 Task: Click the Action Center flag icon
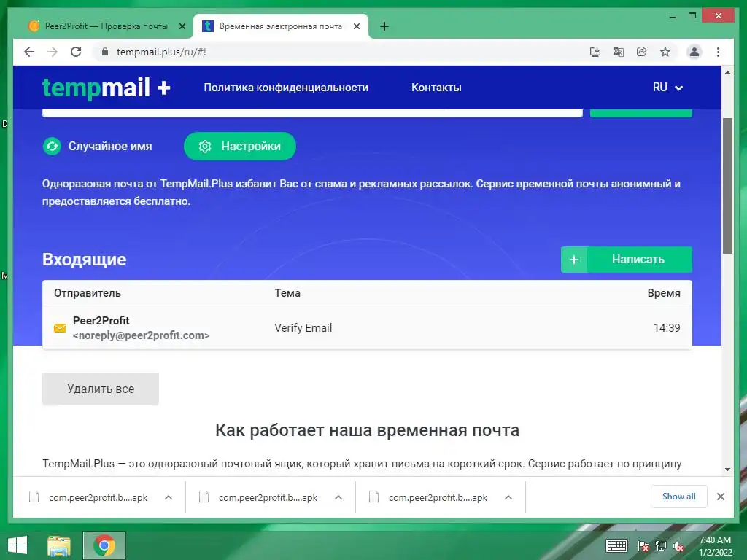(x=643, y=546)
